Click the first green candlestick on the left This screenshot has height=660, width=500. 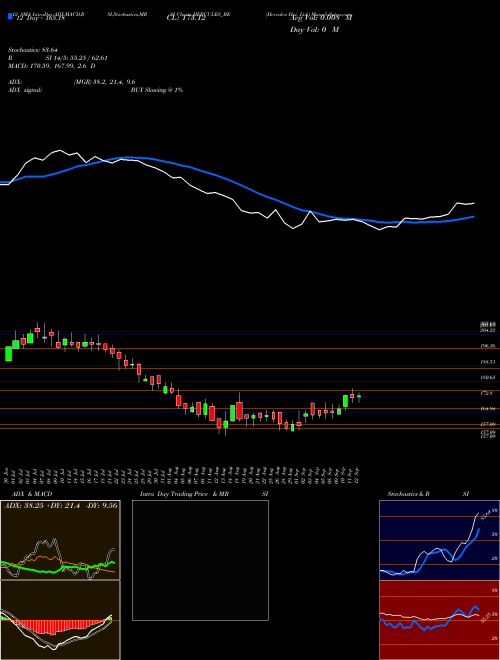8,354
